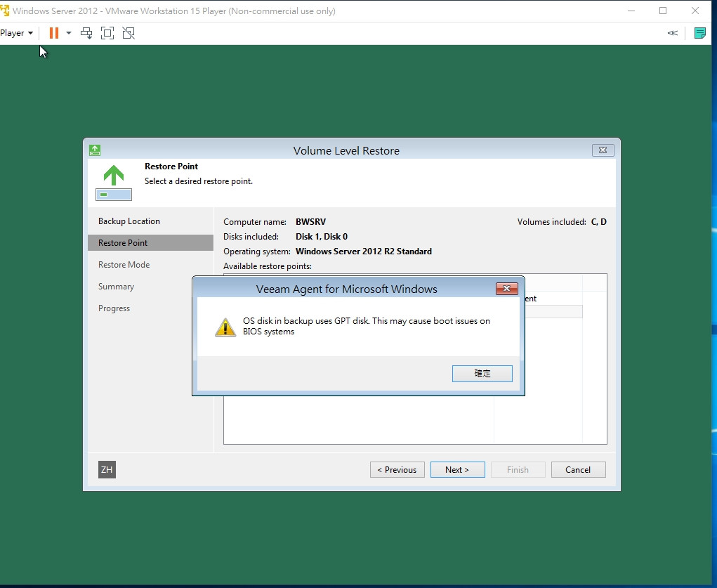
Task: Expand the power options dropdown arrow
Action: (x=69, y=33)
